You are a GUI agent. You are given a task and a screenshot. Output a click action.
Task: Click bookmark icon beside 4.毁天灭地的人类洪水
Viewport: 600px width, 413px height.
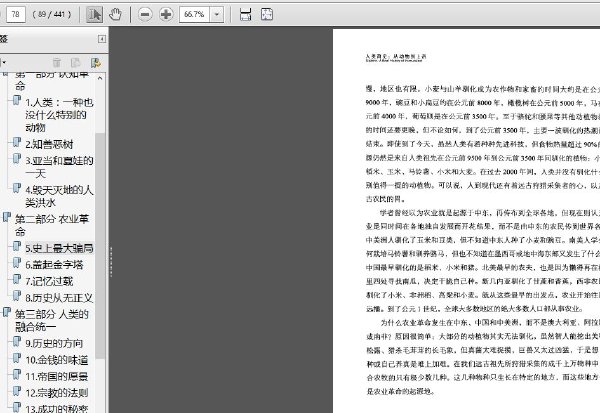(17, 188)
